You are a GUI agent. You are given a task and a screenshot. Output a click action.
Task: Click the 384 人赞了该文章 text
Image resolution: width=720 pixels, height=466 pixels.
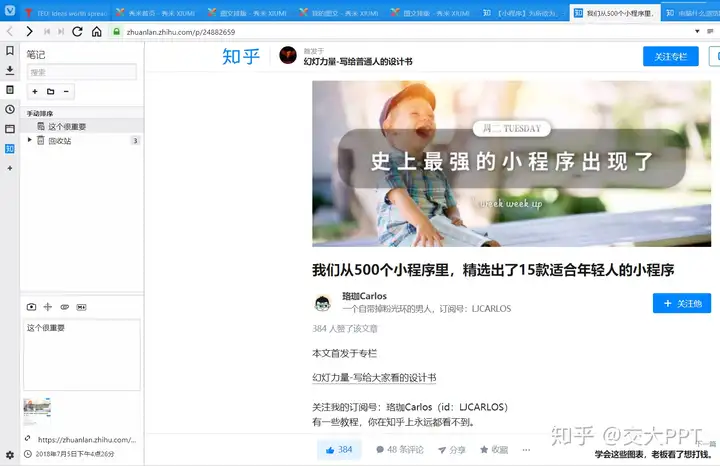coord(344,329)
